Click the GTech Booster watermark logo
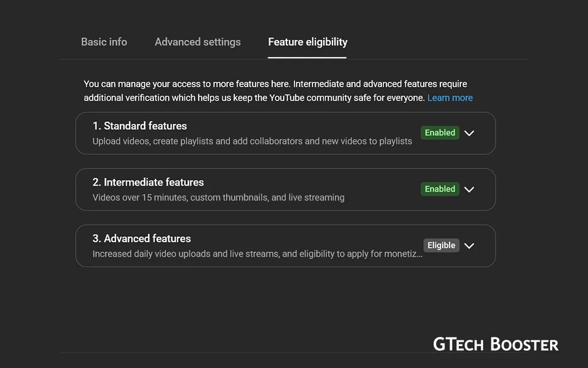The width and height of the screenshot is (588, 368). [496, 344]
